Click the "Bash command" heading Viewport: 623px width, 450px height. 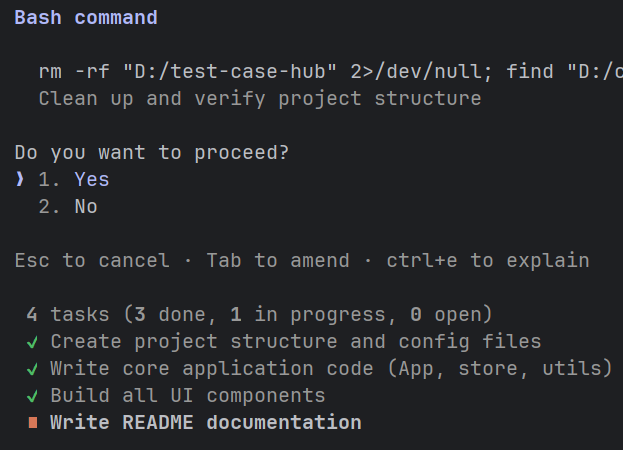[86, 17]
